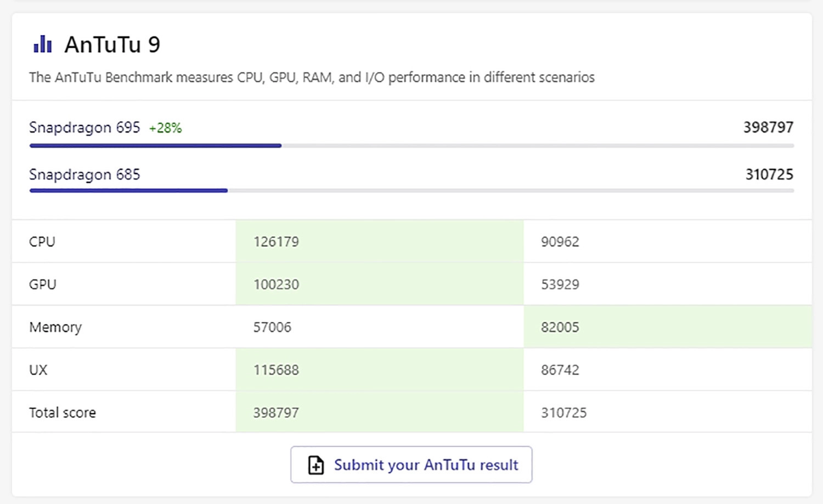Viewport: 823px width, 504px height.
Task: Select the AnTuTu 9 heading
Action: tap(112, 44)
